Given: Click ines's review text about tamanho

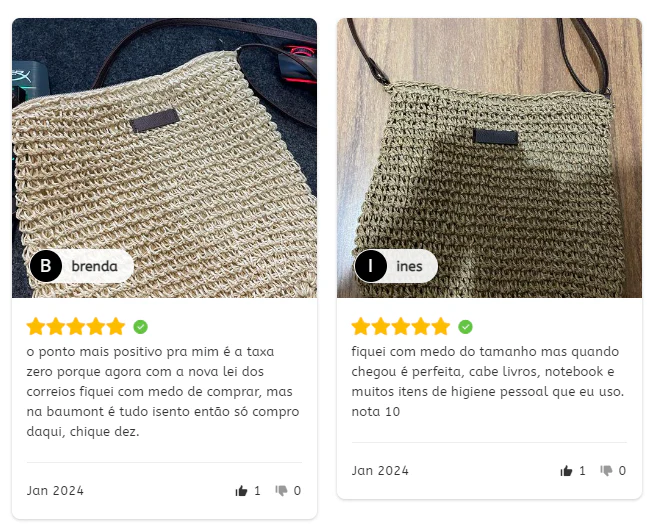Looking at the screenshot, I should (488, 382).
